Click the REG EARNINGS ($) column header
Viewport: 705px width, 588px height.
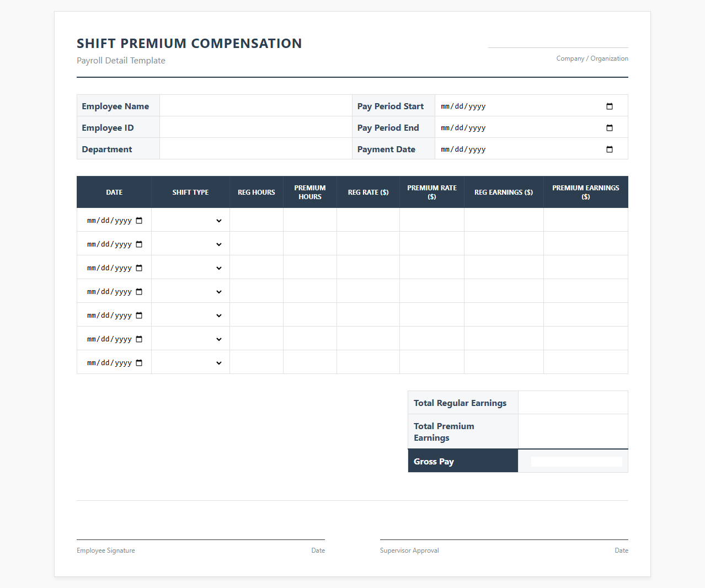click(x=504, y=192)
